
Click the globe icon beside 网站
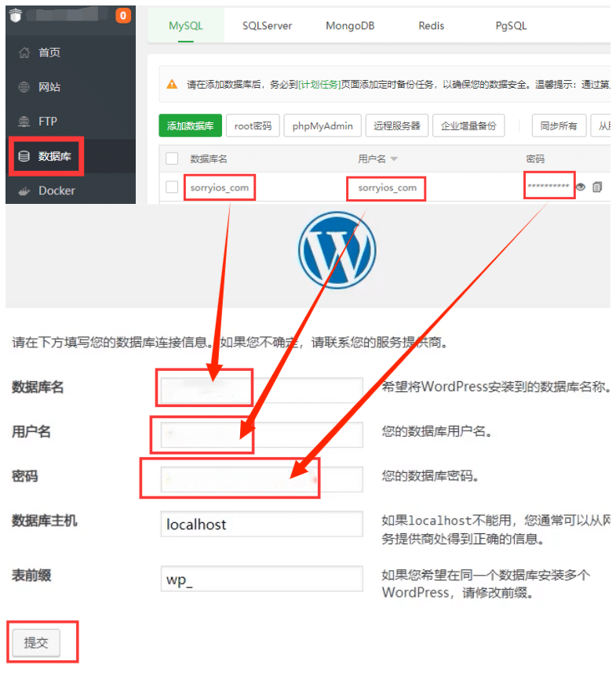tap(24, 87)
